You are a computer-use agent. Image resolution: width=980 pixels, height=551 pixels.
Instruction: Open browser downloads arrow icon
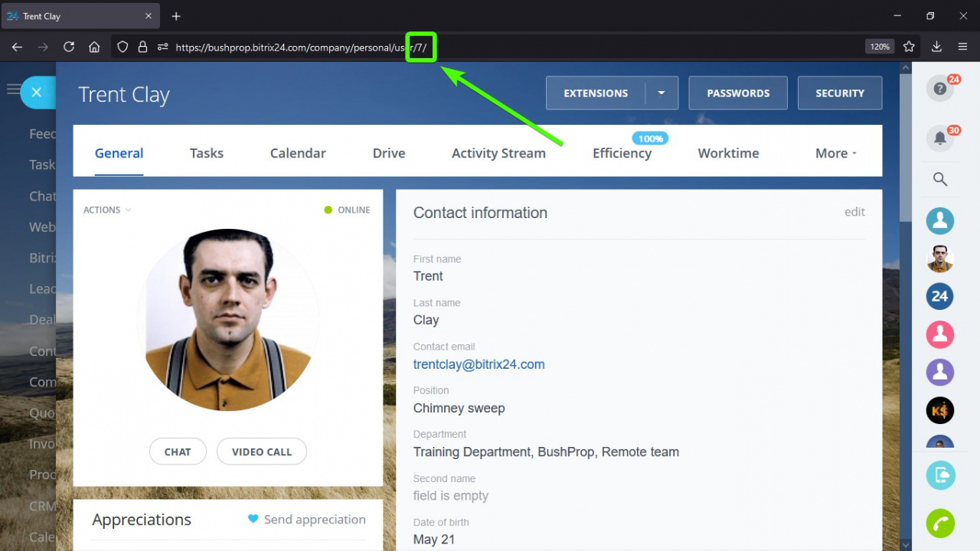[936, 47]
